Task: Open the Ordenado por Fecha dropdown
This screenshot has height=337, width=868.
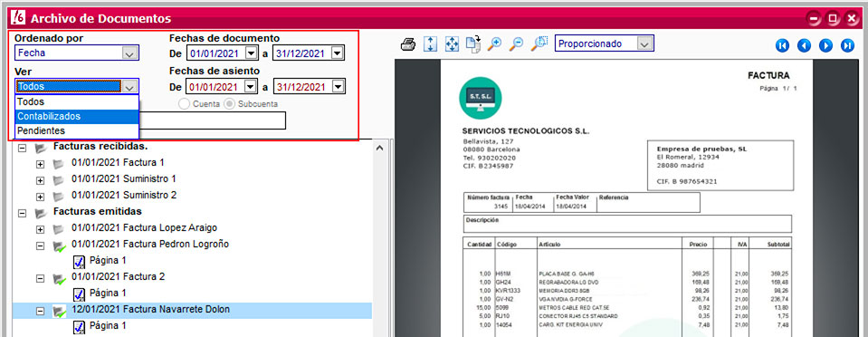Action: coord(77,53)
